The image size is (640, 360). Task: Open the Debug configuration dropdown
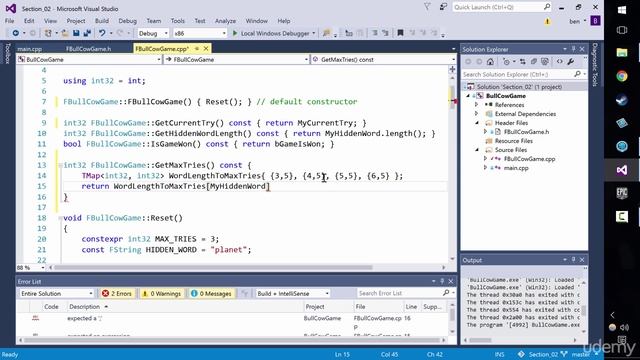click(x=153, y=33)
